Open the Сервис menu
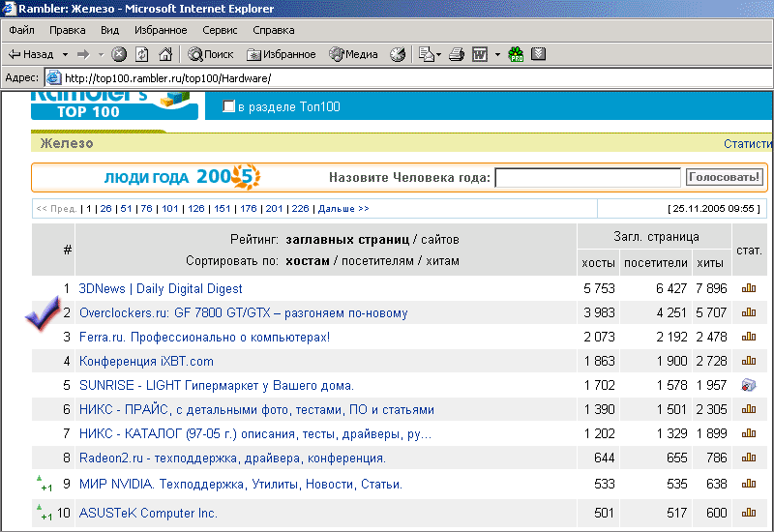This screenshot has height=532, width=774. click(x=220, y=30)
